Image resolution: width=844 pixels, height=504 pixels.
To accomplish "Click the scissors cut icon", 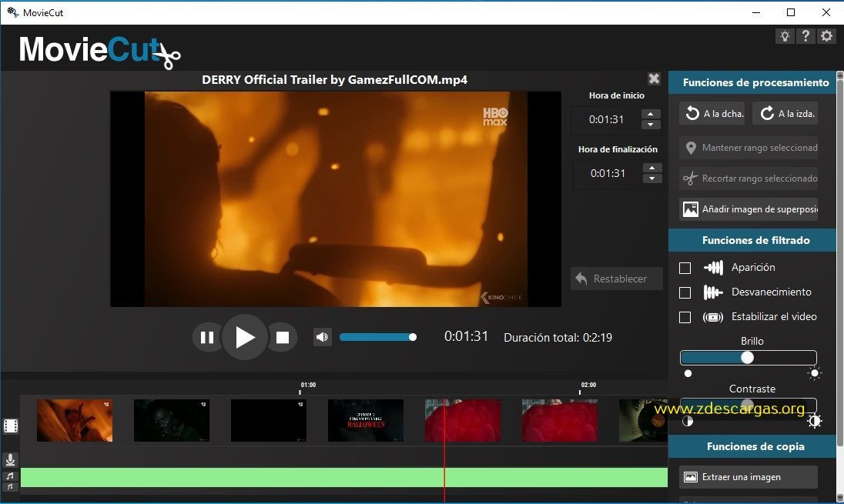I will 690,178.
